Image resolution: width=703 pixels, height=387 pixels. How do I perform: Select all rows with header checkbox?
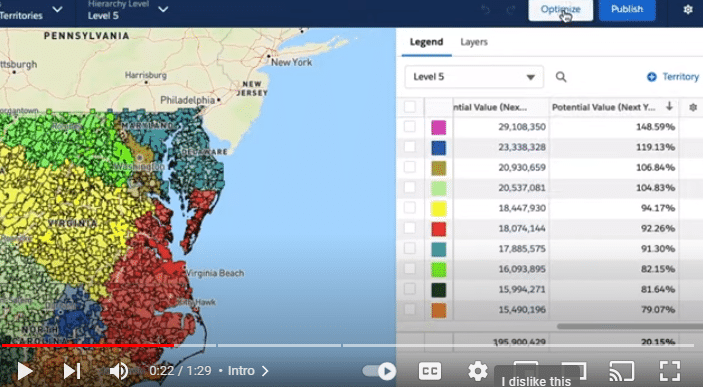tap(409, 107)
